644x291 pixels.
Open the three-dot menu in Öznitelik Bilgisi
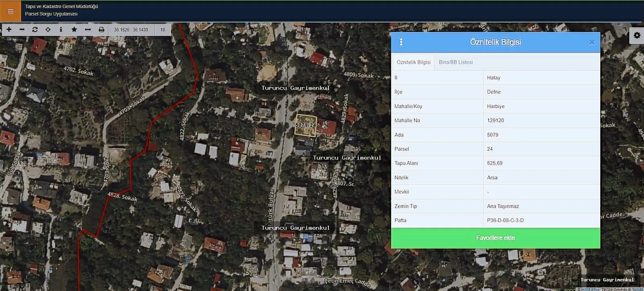pyautogui.click(x=401, y=42)
